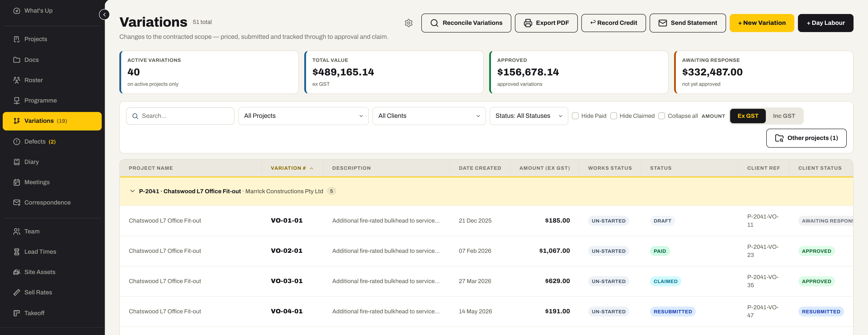The height and width of the screenshot is (335, 868).
Task: Click the Record Credit button
Action: [613, 23]
